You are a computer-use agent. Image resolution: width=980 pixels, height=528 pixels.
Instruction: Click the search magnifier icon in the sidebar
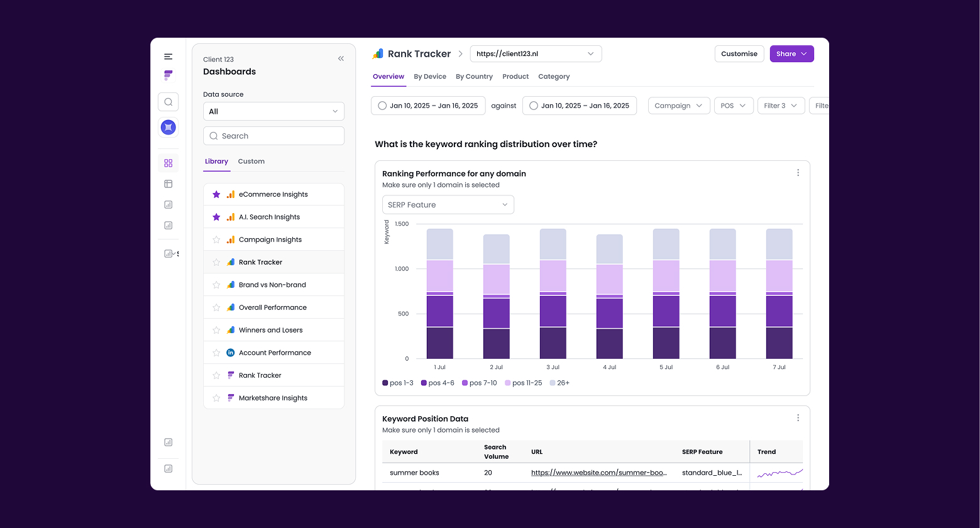pos(168,101)
